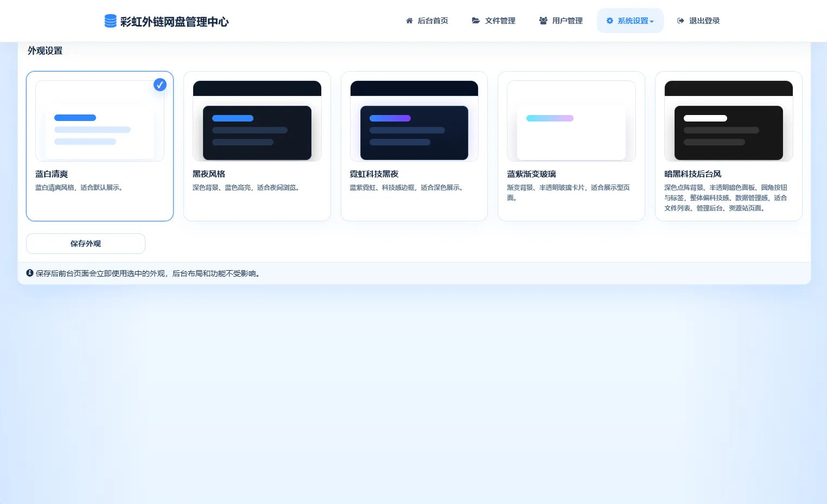The height and width of the screenshot is (504, 827).
Task: Click description starting 渐变背景、半透明玻璃卡片
Action: click(569, 193)
